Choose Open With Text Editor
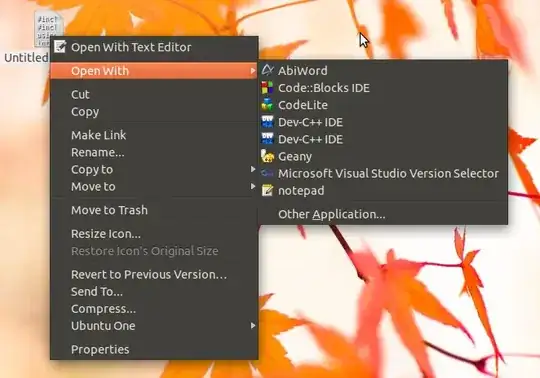The width and height of the screenshot is (540, 378). tap(154, 47)
